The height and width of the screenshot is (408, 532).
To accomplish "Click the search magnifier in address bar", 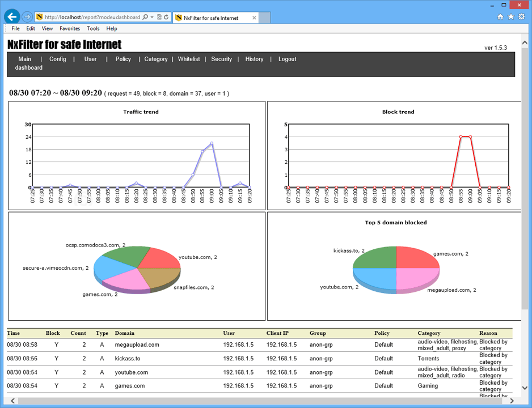I will 145,18.
